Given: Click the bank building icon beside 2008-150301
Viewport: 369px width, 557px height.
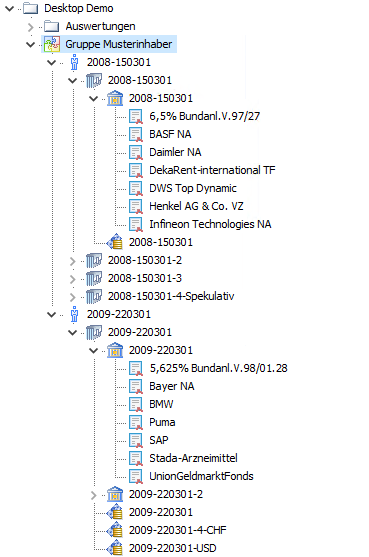Looking at the screenshot, I should click(115, 98).
